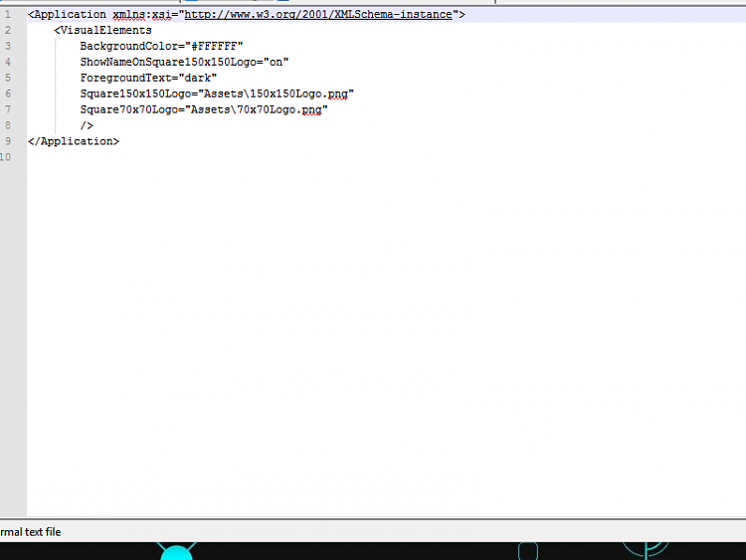The height and width of the screenshot is (560, 746).
Task: Click Square150x150Logo asset path line
Action: (x=217, y=93)
